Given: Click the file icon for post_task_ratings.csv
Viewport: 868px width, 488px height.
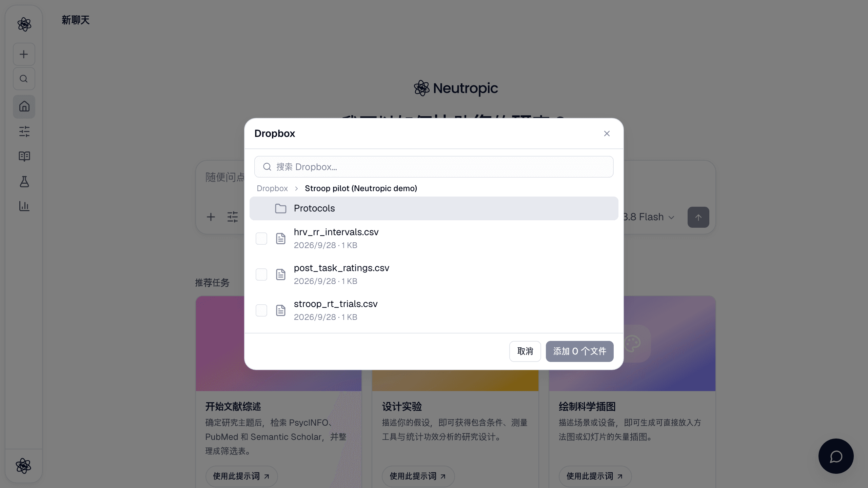Looking at the screenshot, I should (x=281, y=274).
